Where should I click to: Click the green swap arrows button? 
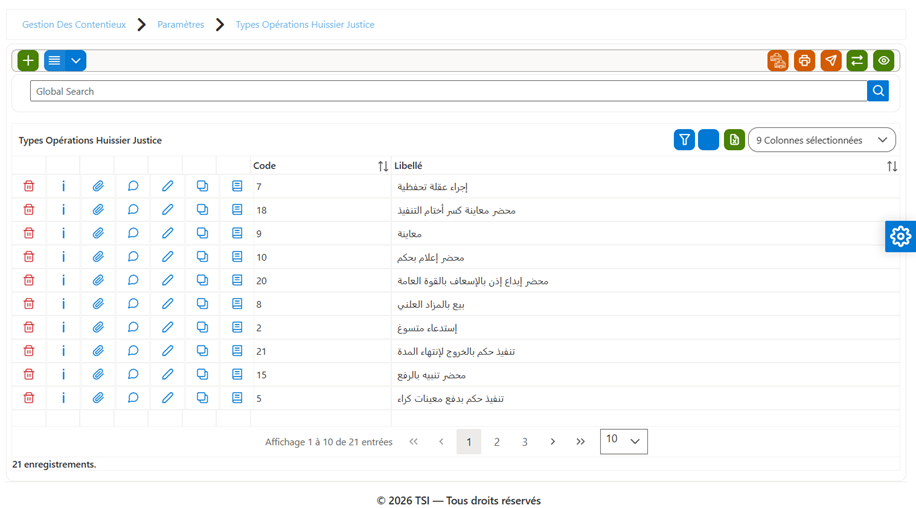pyautogui.click(x=857, y=61)
